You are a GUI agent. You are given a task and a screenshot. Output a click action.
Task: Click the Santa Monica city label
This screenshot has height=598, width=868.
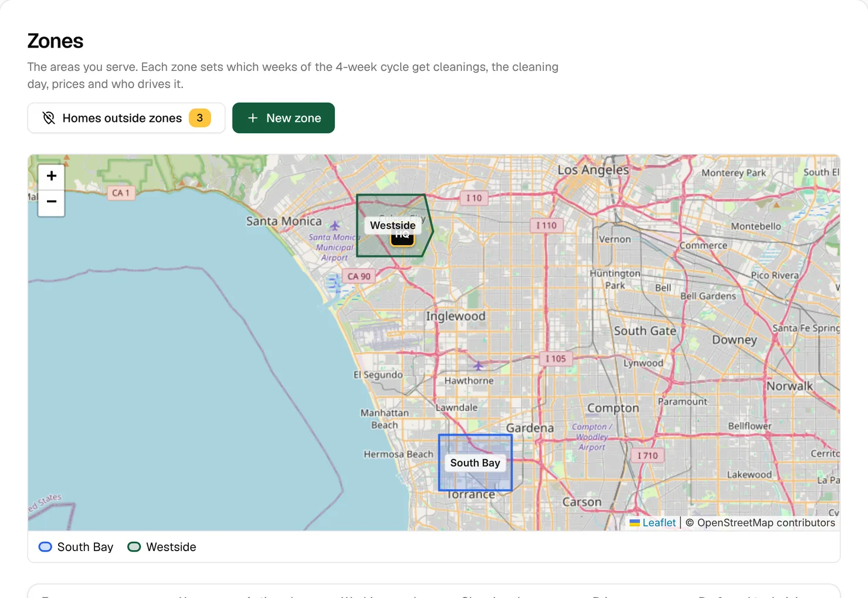[284, 221]
